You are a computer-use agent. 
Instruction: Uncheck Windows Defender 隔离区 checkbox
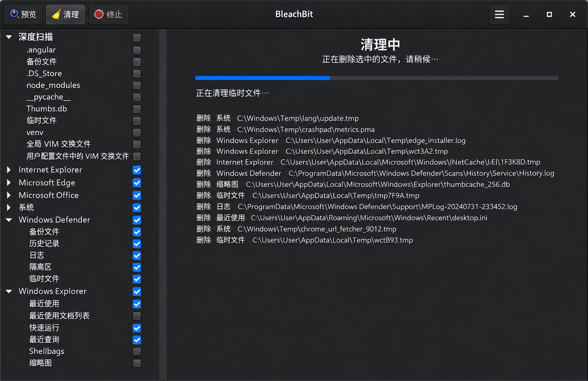click(x=137, y=267)
